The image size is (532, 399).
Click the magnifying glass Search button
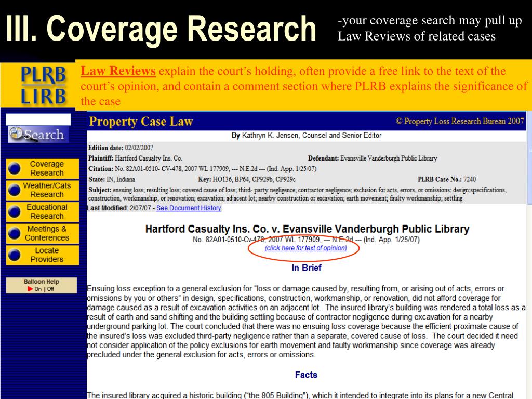click(x=38, y=135)
